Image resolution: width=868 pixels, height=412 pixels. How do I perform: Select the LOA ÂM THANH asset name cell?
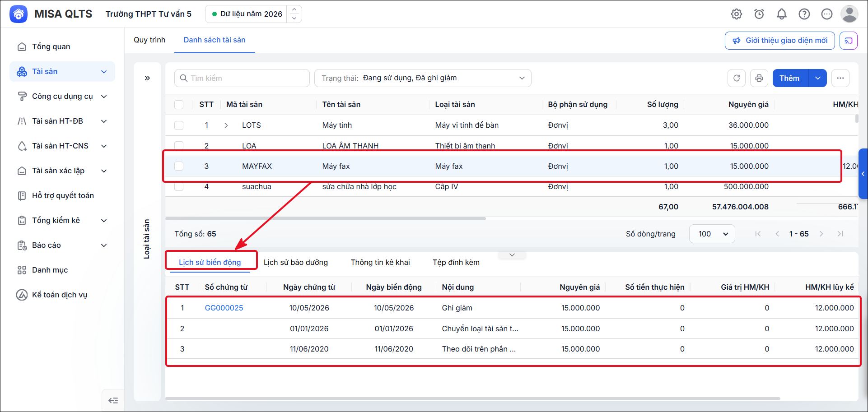coord(350,146)
